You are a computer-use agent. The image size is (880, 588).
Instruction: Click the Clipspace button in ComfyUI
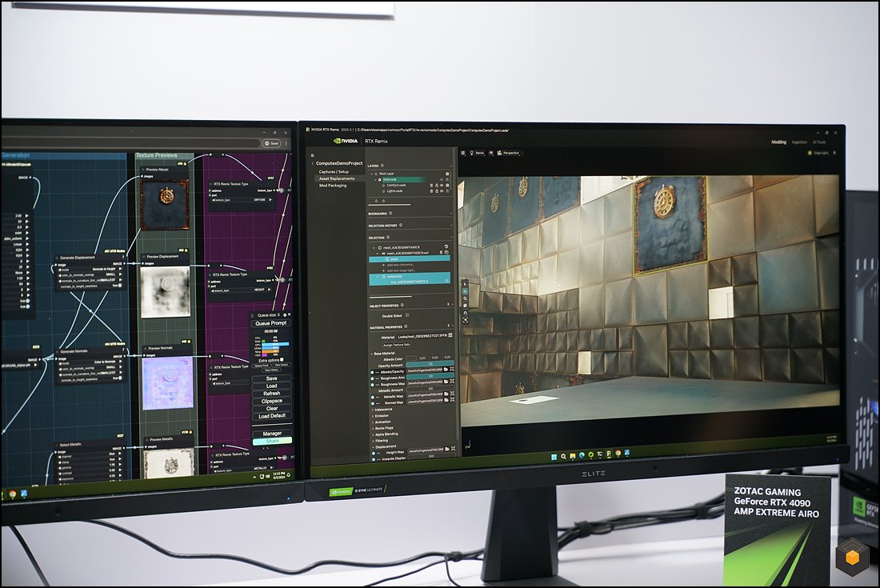pyautogui.click(x=272, y=401)
